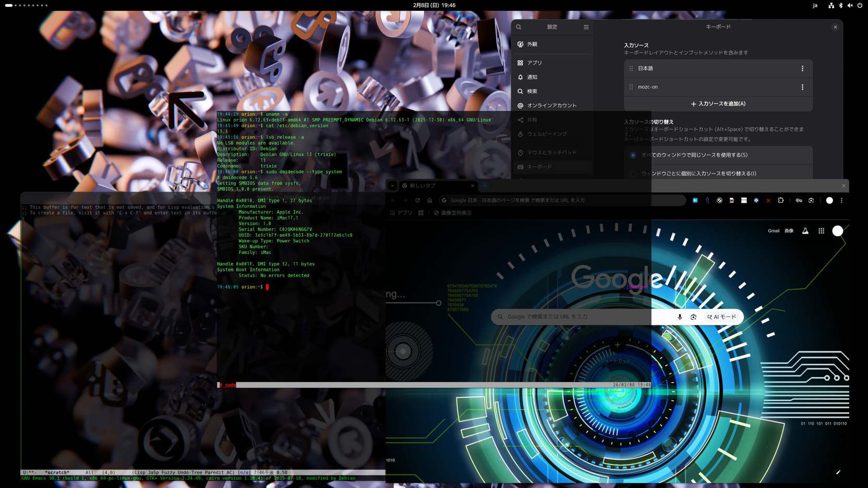The height and width of the screenshot is (488, 868).
Task: Click the Google voice search microphone icon
Action: pyautogui.click(x=680, y=317)
